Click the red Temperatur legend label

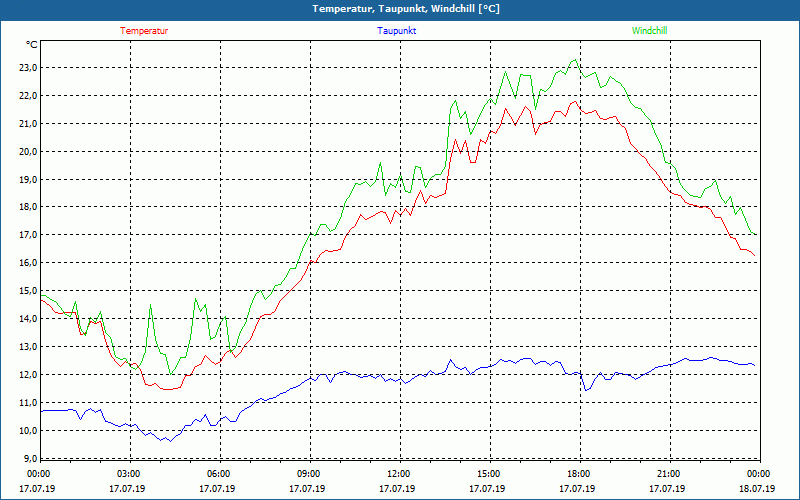(144, 31)
